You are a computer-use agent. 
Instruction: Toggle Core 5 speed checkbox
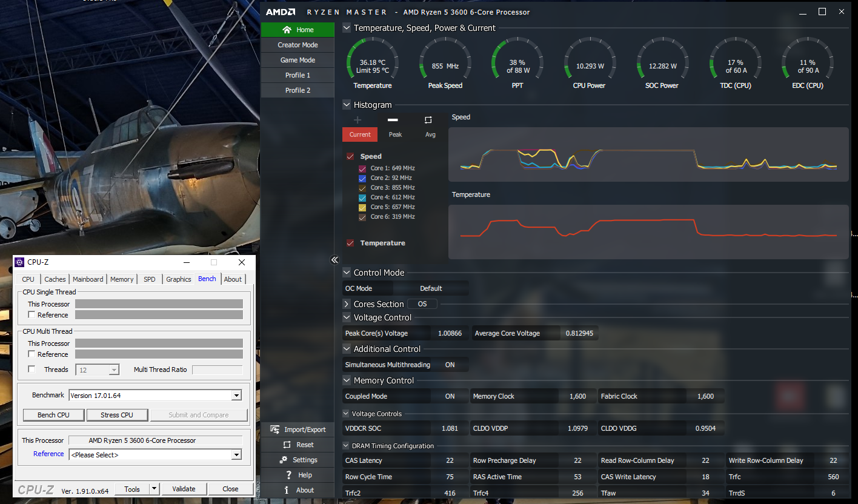coord(362,207)
